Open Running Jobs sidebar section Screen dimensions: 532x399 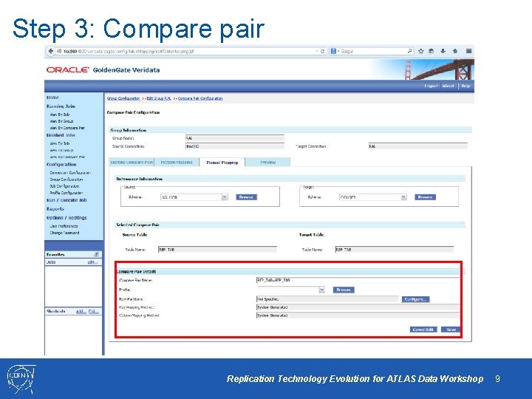pos(61,106)
